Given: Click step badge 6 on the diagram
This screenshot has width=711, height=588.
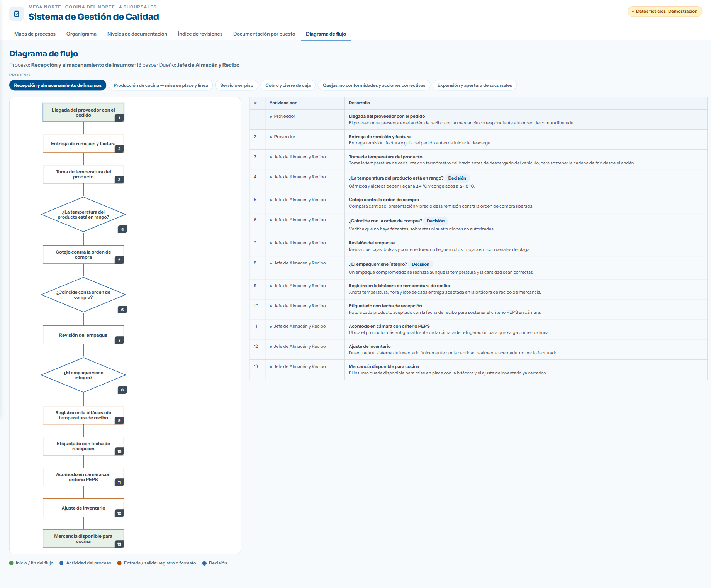Looking at the screenshot, I should (122, 310).
